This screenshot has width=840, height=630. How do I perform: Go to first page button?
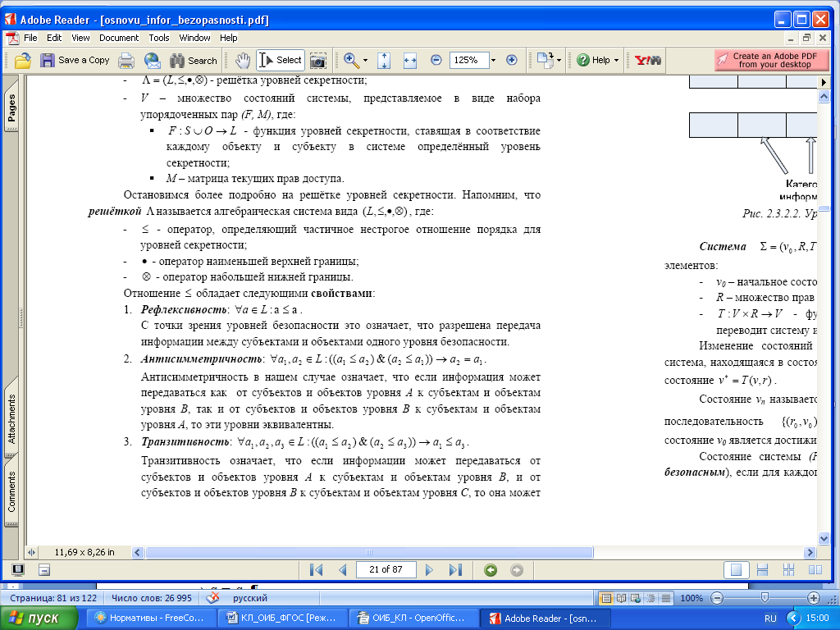[x=316, y=569]
